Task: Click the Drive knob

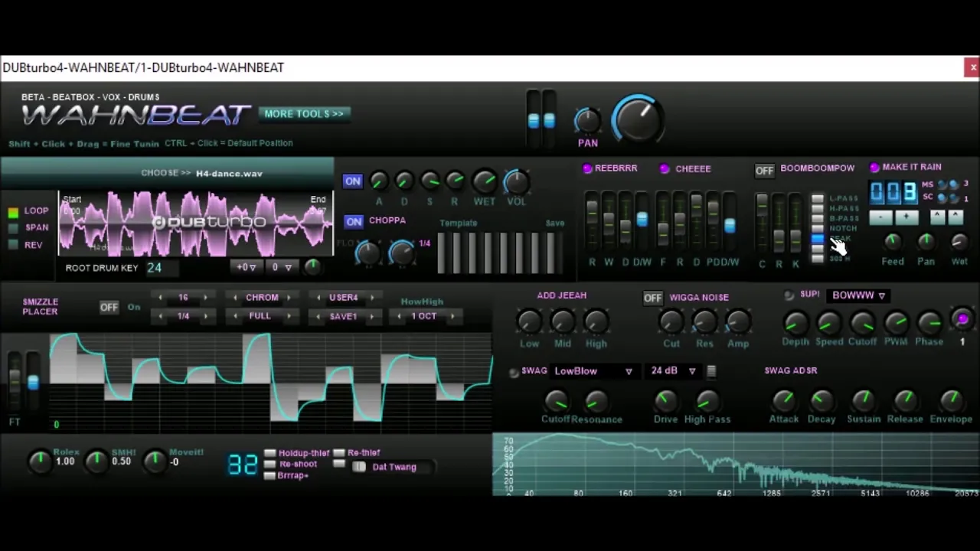Action: [665, 400]
